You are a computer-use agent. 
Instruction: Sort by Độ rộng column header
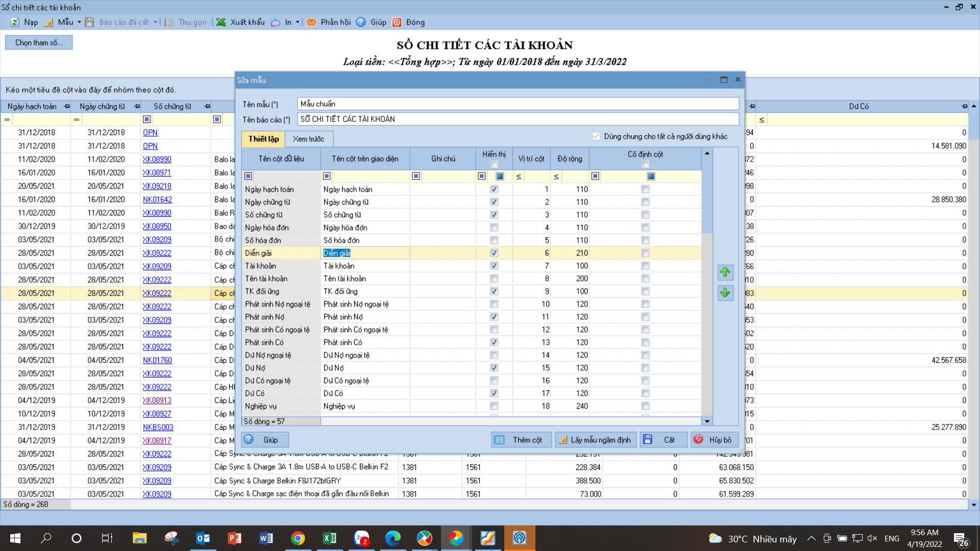(x=570, y=159)
